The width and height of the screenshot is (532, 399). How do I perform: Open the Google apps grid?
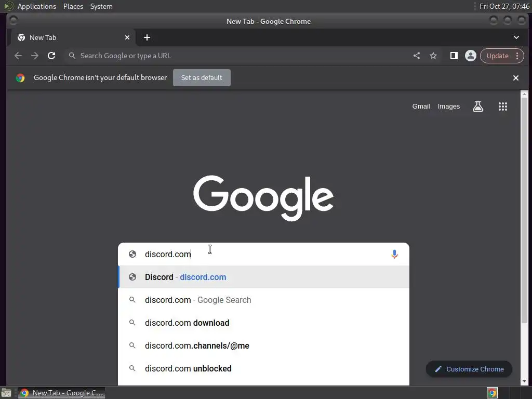coord(503,107)
